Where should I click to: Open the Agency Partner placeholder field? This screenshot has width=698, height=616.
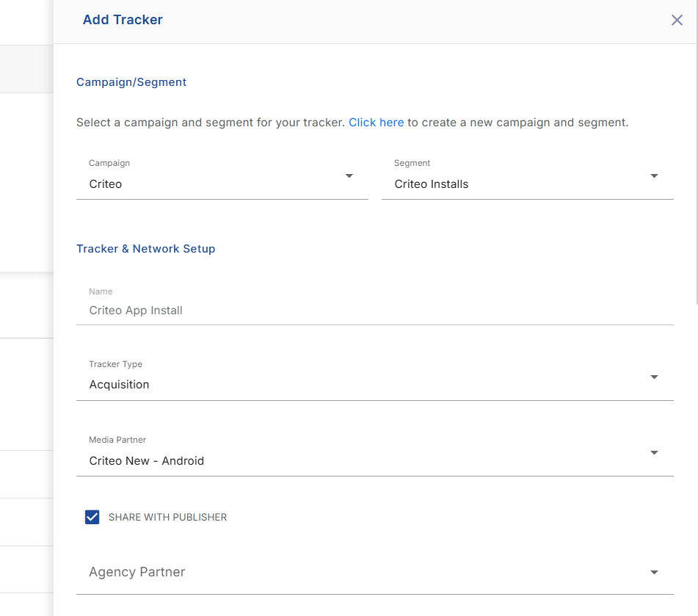pos(375,573)
